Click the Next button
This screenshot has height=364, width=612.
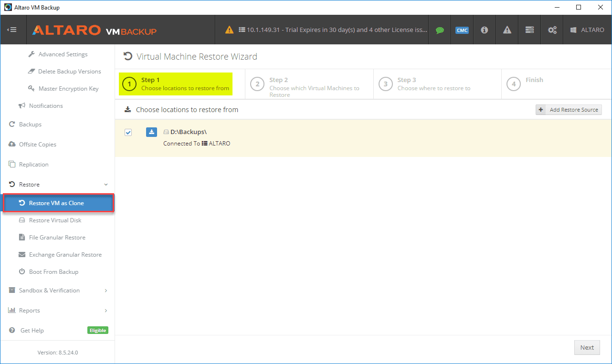(587, 348)
